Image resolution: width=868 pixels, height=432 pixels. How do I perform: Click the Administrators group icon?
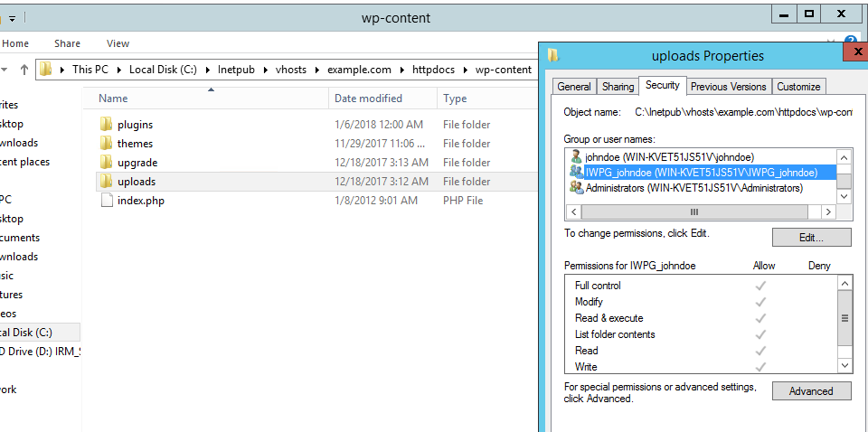click(576, 188)
